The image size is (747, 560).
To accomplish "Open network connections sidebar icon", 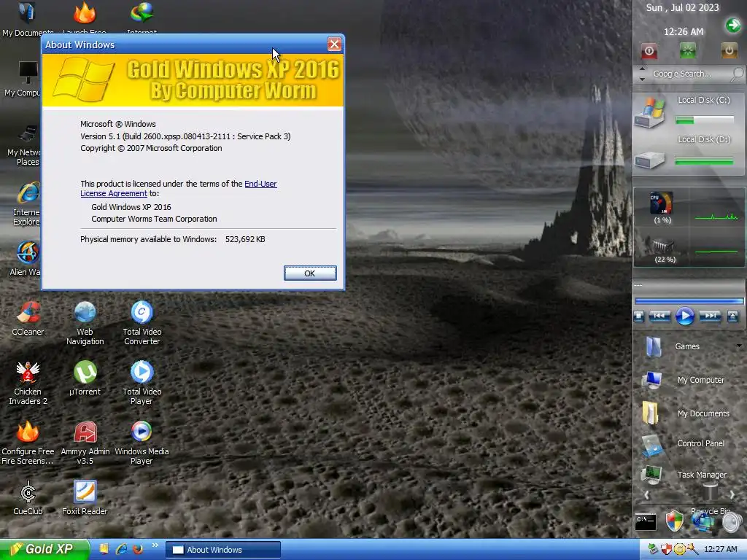I will pyautogui.click(x=703, y=522).
